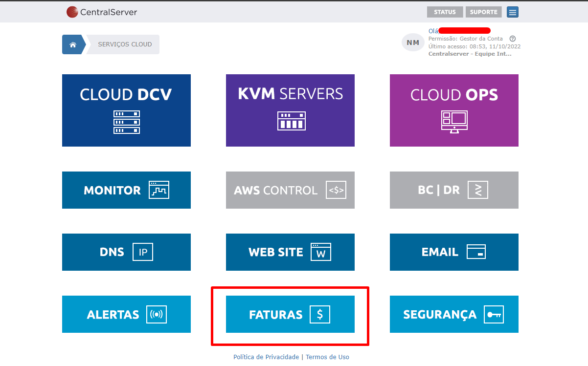The image size is (588, 366).
Task: Open the Monitor tile
Action: click(126, 190)
